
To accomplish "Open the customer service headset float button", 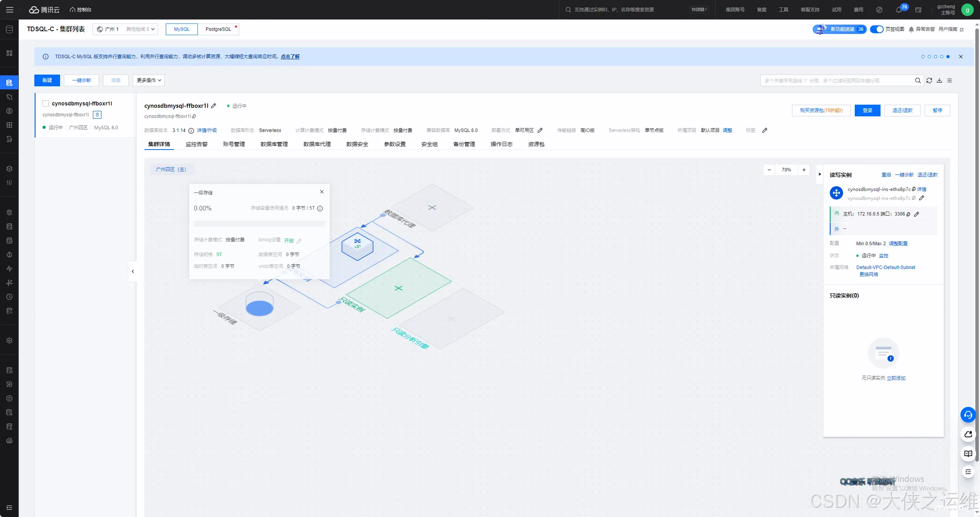I will click(x=968, y=415).
